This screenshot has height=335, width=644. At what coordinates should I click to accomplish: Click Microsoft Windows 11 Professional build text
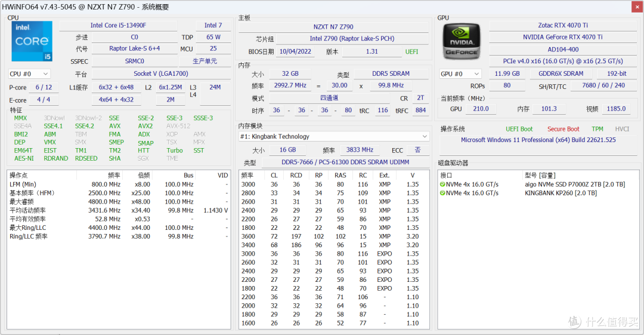point(538,140)
